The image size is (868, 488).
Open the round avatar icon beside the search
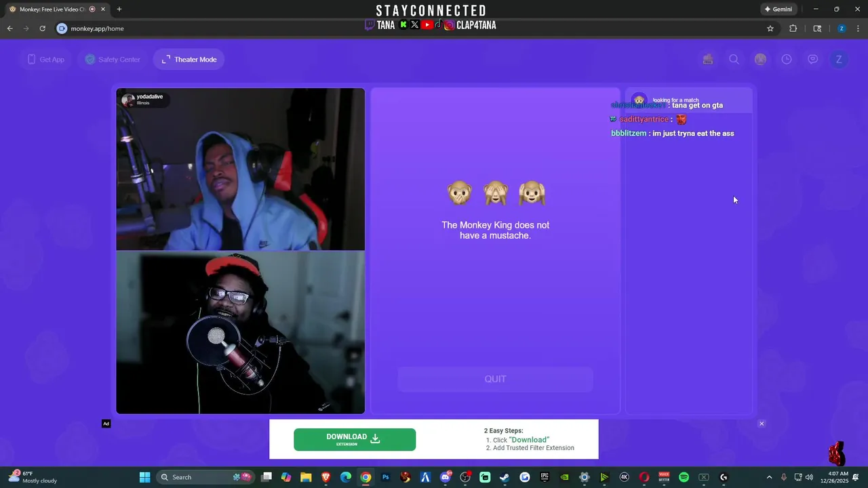760,60
